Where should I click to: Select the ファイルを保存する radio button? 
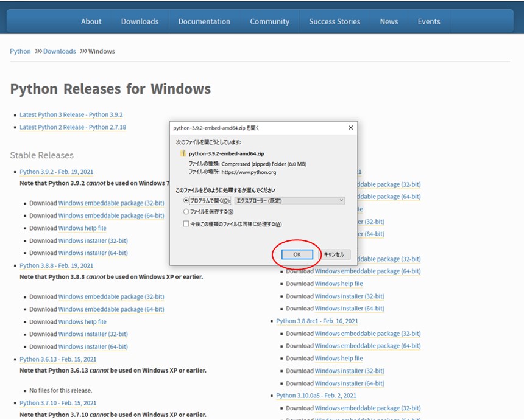tap(186, 212)
